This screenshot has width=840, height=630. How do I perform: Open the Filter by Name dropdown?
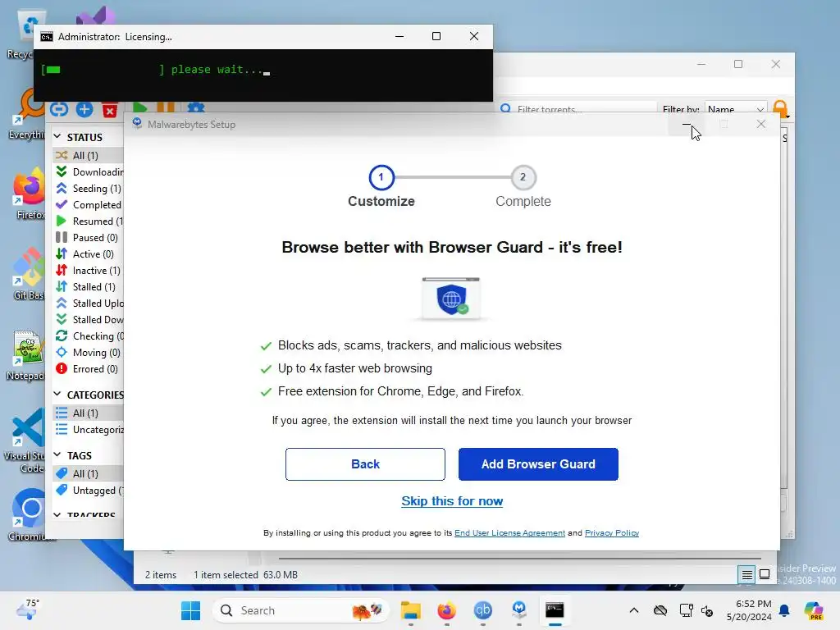[736, 109]
